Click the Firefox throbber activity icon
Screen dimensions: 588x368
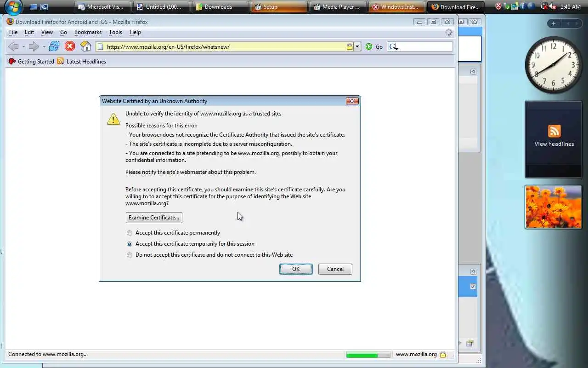coord(449,32)
